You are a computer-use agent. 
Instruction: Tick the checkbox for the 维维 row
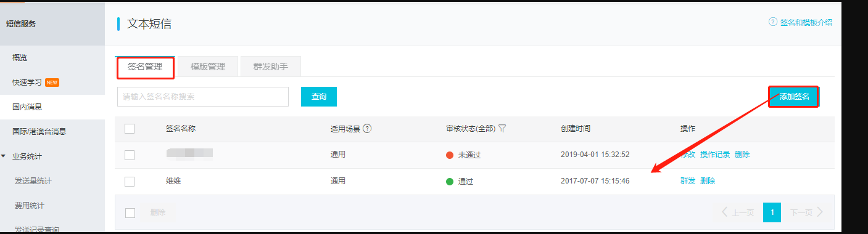(130, 182)
